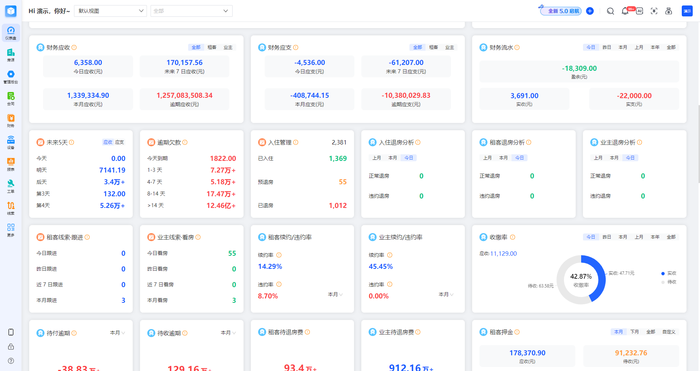Viewport: 700px width, 371px height.
Task: Click the 全新 5.0 upgrade banner button
Action: point(561,11)
